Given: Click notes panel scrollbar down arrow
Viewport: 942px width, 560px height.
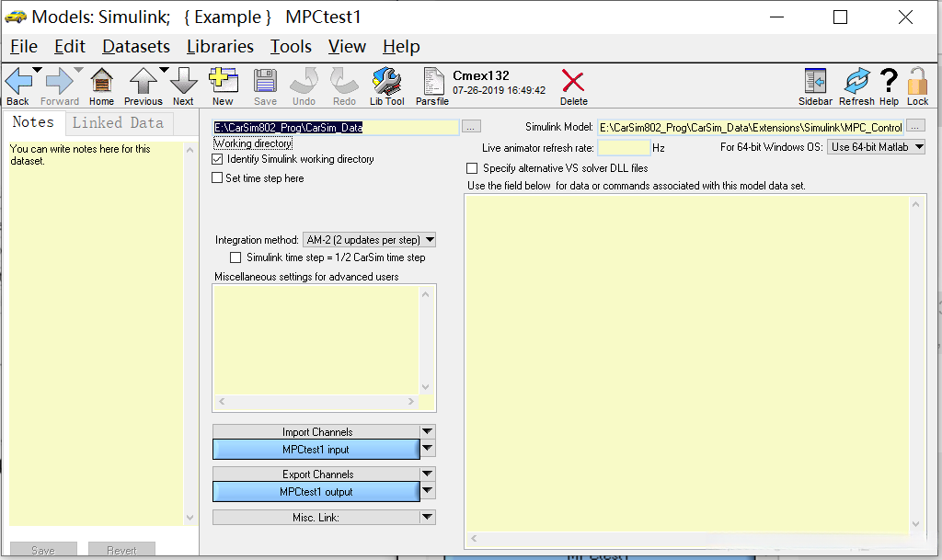Looking at the screenshot, I should (190, 518).
